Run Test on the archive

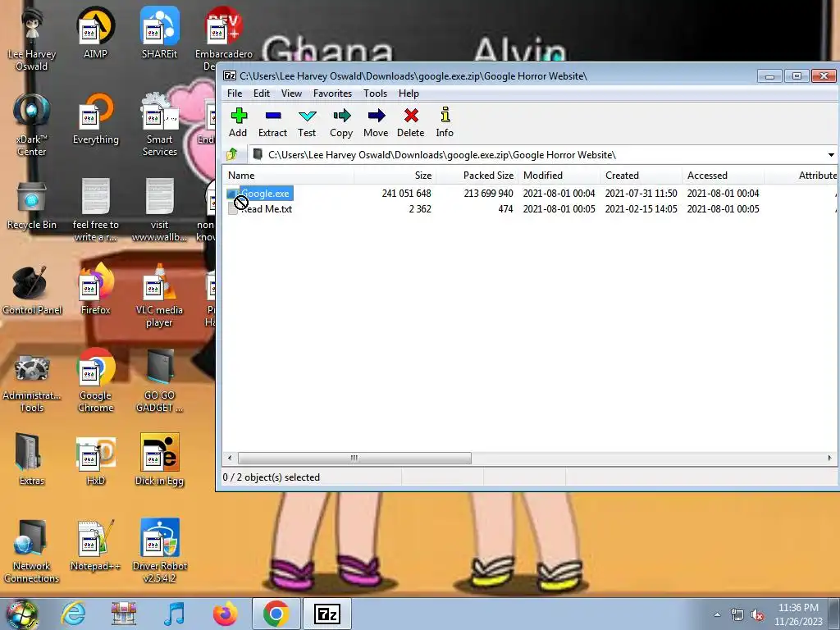tap(307, 123)
